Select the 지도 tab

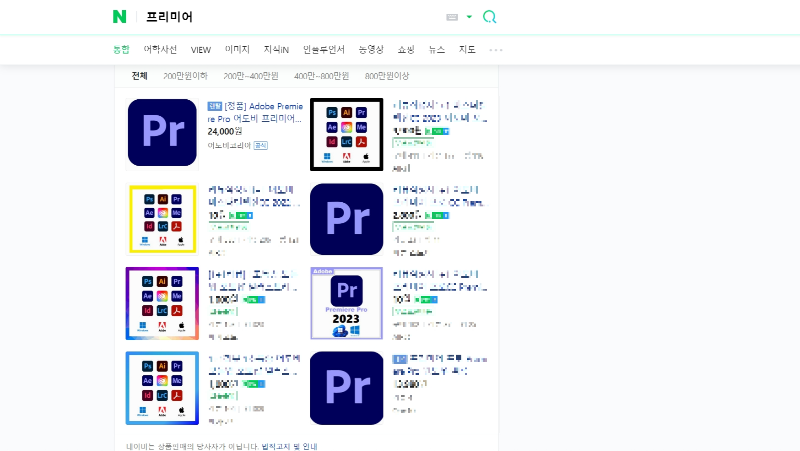[x=467, y=49]
